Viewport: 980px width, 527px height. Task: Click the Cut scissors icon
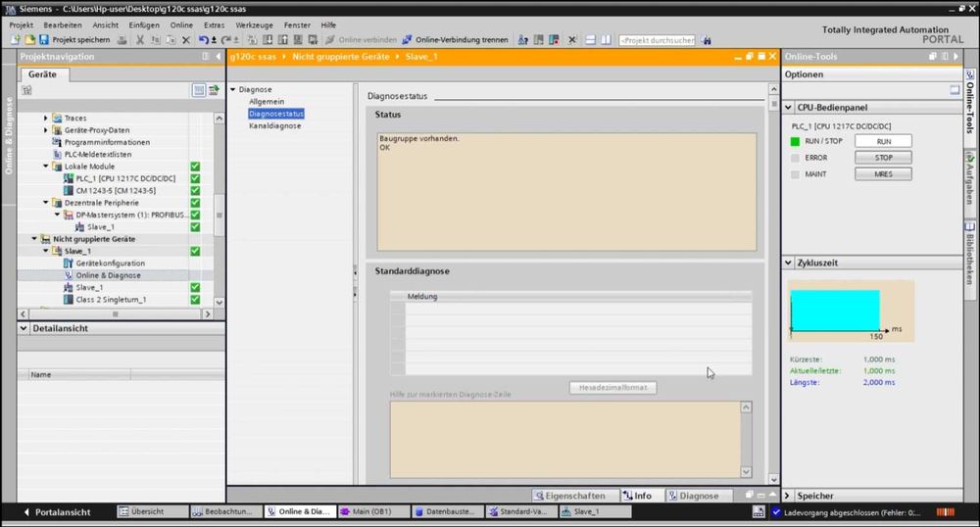tap(140, 40)
